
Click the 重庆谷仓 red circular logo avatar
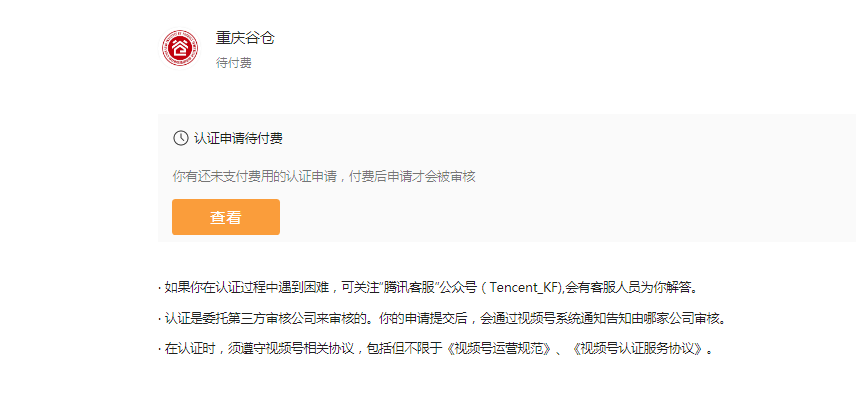pyautogui.click(x=180, y=49)
